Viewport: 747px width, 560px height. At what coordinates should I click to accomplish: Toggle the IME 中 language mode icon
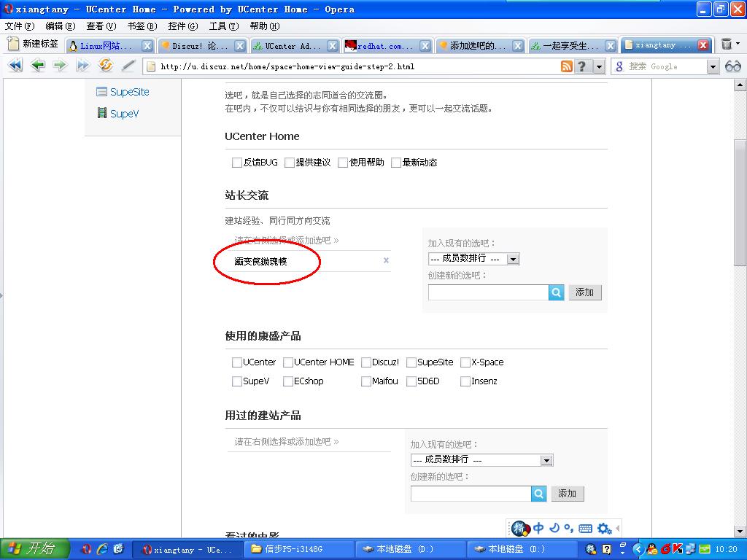point(538,528)
